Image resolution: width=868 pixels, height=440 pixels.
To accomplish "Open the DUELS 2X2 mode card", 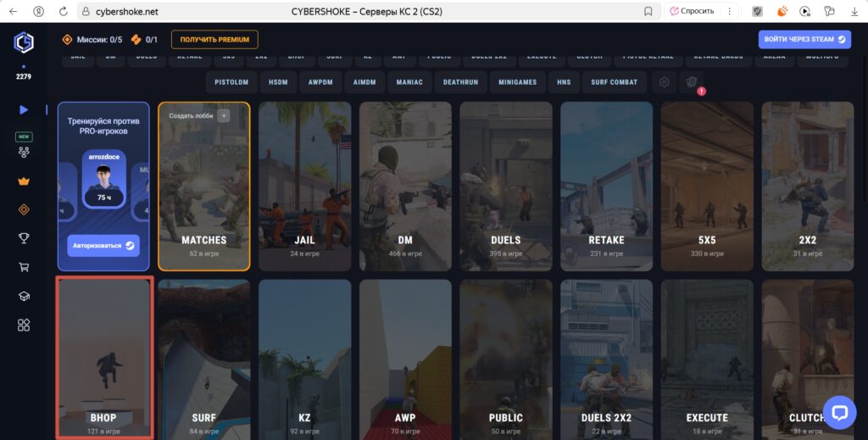I will click(x=607, y=359).
